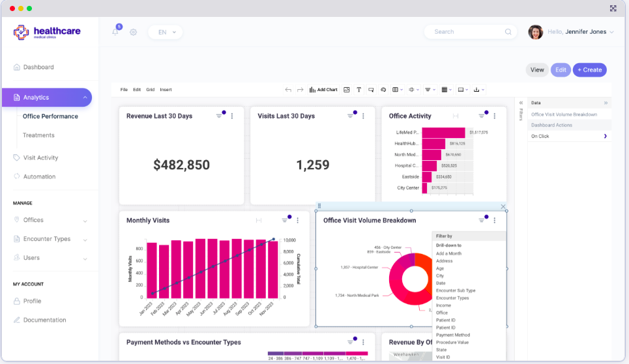Image resolution: width=629 pixels, height=364 pixels.
Task: Expand the On Click action arrow
Action: (605, 136)
